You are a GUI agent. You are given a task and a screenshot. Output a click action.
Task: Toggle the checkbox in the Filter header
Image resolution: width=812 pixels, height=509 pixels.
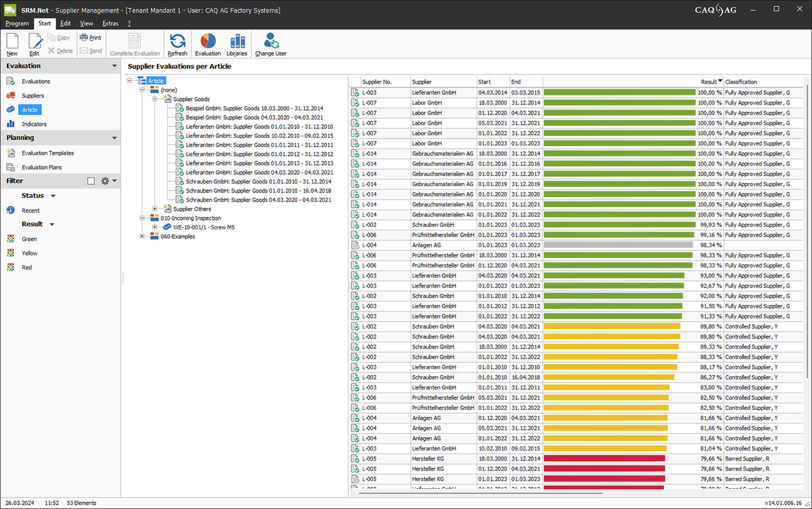click(91, 181)
